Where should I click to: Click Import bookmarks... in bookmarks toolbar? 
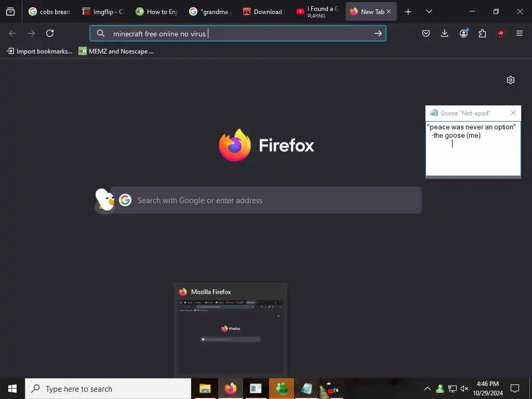click(39, 51)
